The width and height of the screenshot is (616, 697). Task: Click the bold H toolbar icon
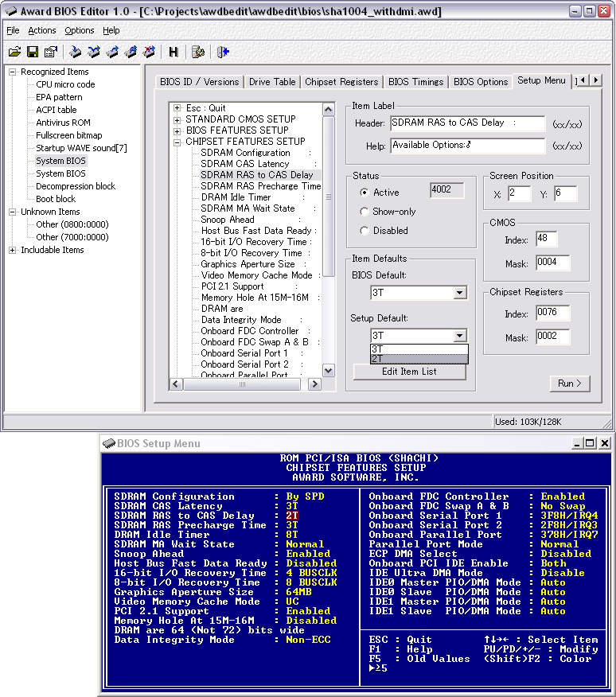click(x=173, y=52)
